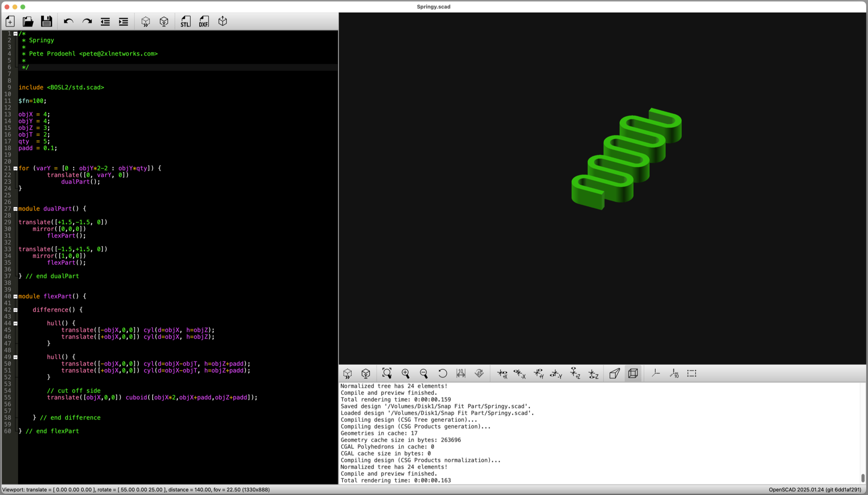The image size is (868, 495).
Task: Export the design as DXF
Action: pos(204,21)
